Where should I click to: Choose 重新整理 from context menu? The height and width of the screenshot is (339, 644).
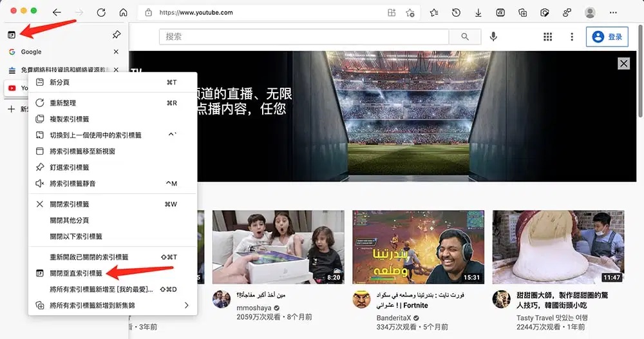pyautogui.click(x=113, y=102)
